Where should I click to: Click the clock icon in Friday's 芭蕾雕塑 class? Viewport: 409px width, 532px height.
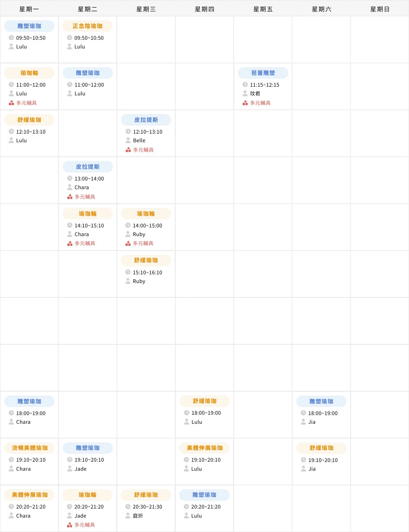pyautogui.click(x=245, y=85)
